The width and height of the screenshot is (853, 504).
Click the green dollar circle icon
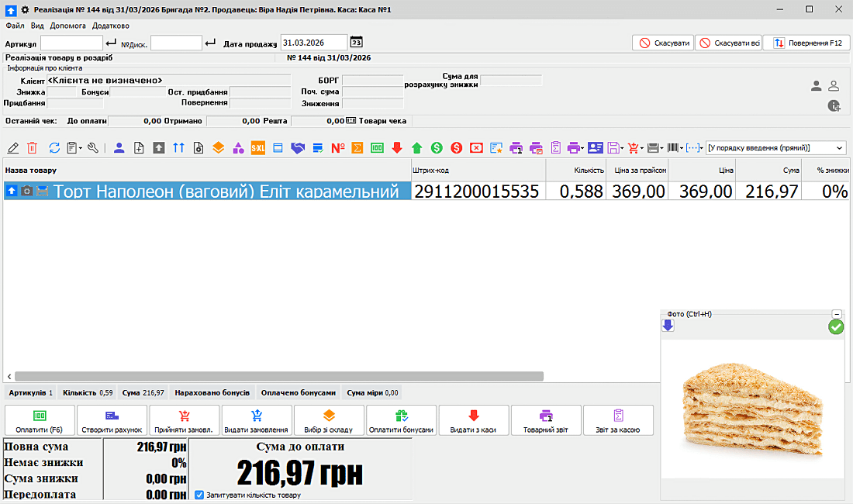coord(437,147)
